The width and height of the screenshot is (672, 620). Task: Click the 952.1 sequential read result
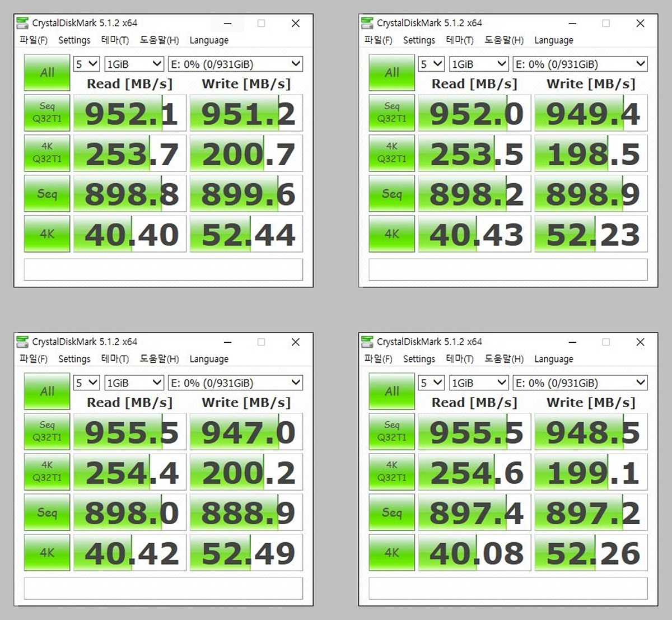tap(130, 113)
